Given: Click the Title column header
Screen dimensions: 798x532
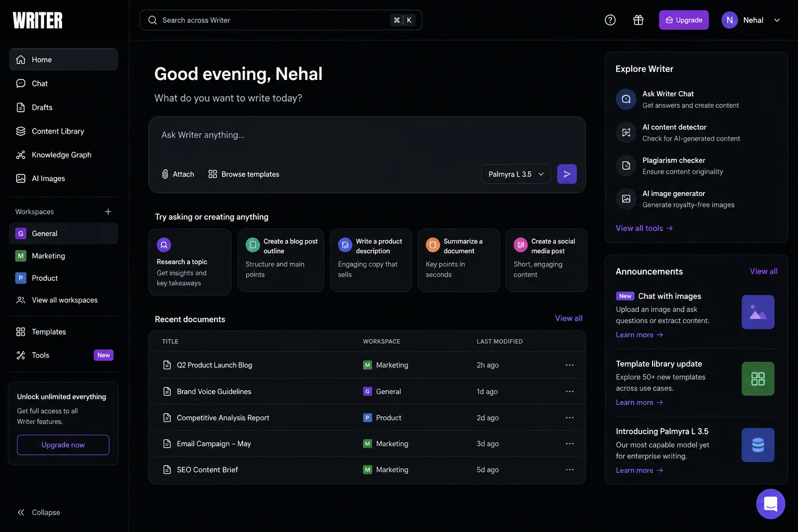Looking at the screenshot, I should [x=170, y=341].
